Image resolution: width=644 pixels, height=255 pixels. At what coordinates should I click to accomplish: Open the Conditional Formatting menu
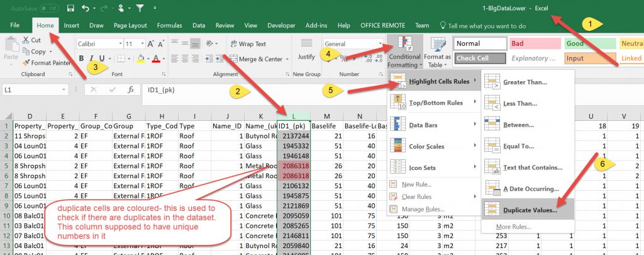(404, 51)
